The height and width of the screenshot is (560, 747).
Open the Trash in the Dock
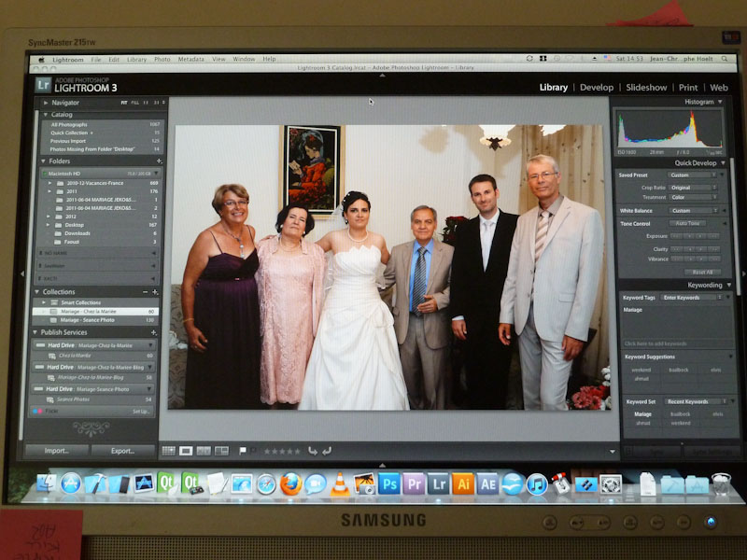pyautogui.click(x=721, y=484)
